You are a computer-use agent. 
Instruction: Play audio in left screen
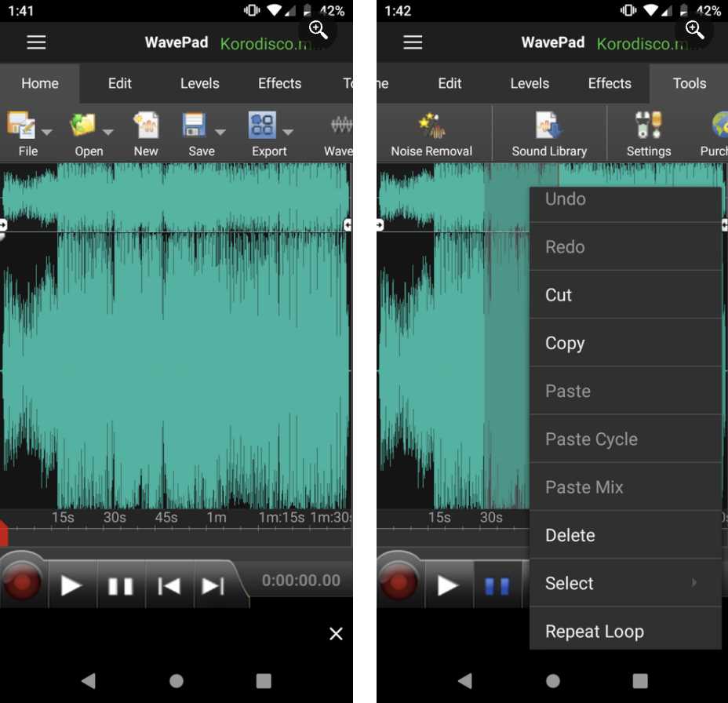coord(71,585)
